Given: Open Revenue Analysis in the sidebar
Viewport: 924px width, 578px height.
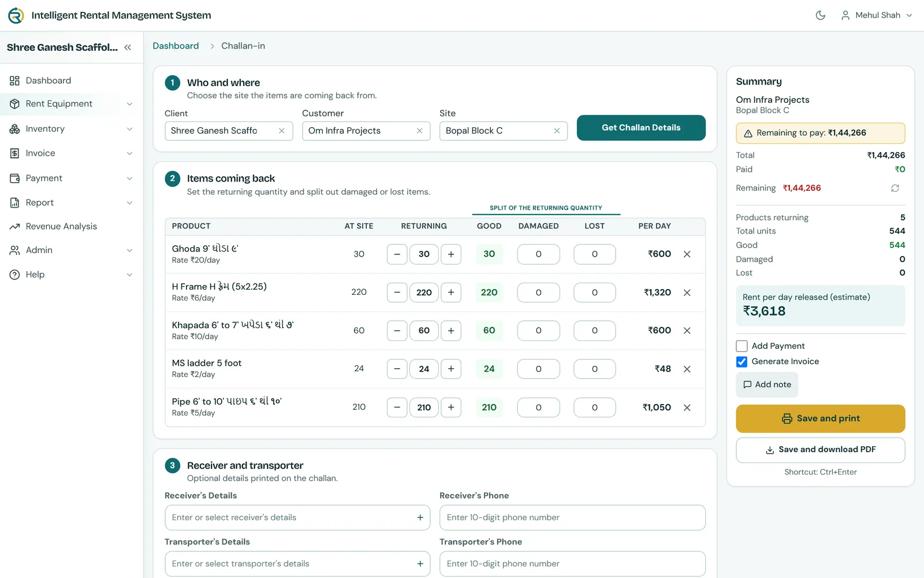Looking at the screenshot, I should click(x=72, y=227).
